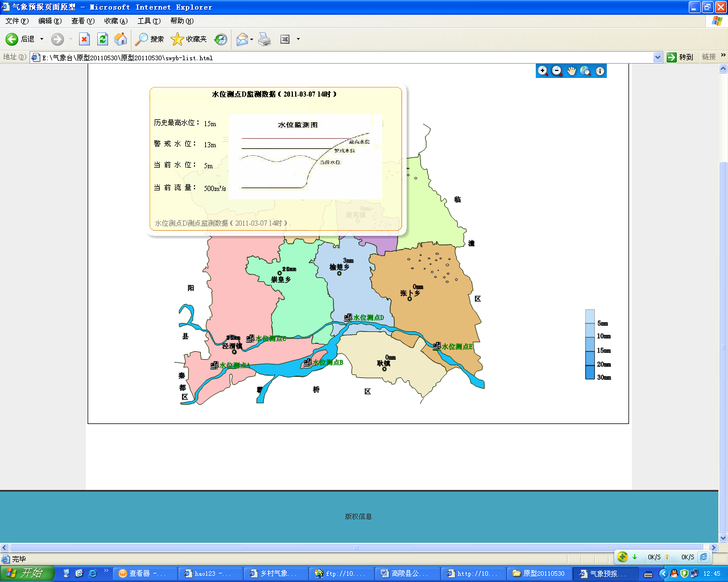This screenshot has height=582, width=728.
Task: Click in the address bar field
Action: (x=341, y=57)
